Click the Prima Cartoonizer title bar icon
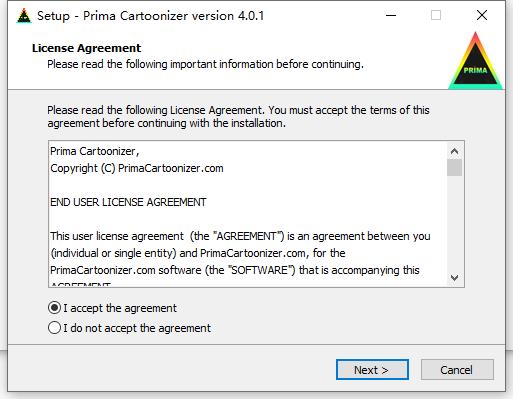Screen dimensions: 513x399 coord(24,16)
